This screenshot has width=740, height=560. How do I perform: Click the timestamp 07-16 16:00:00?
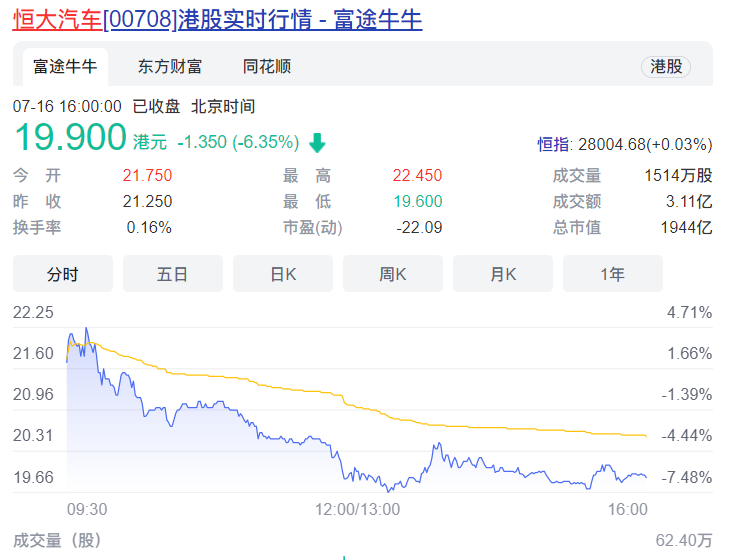[67, 106]
